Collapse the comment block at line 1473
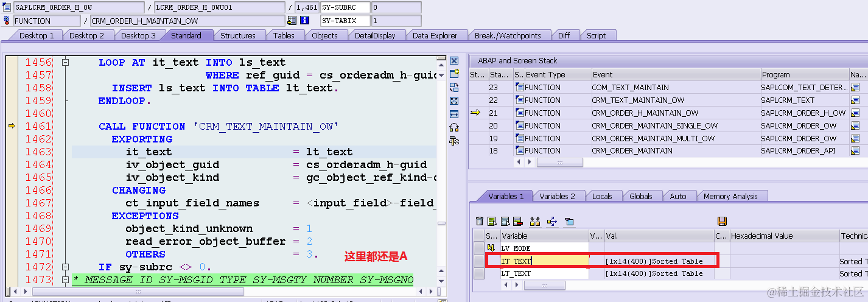The height and width of the screenshot is (302, 868). pyautogui.click(x=66, y=279)
